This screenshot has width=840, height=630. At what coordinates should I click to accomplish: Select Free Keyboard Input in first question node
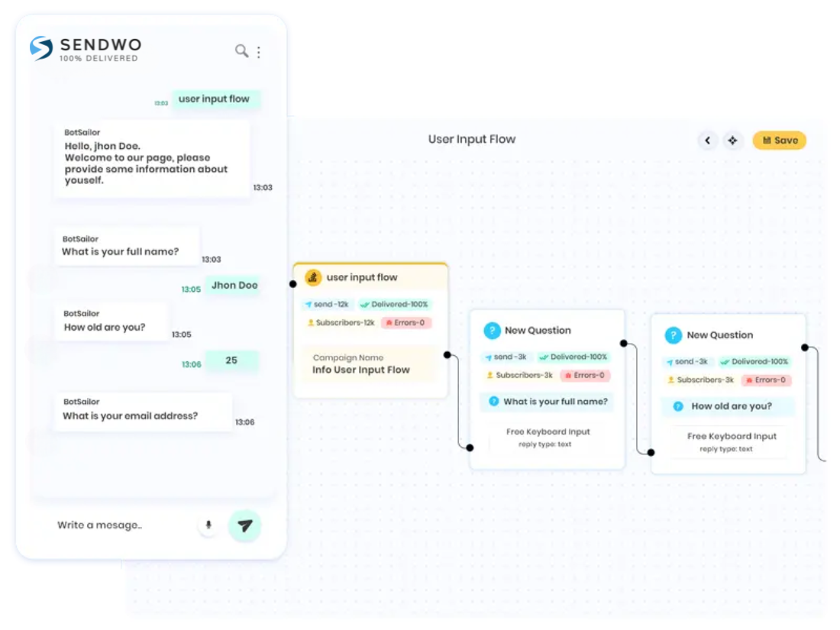(548, 437)
